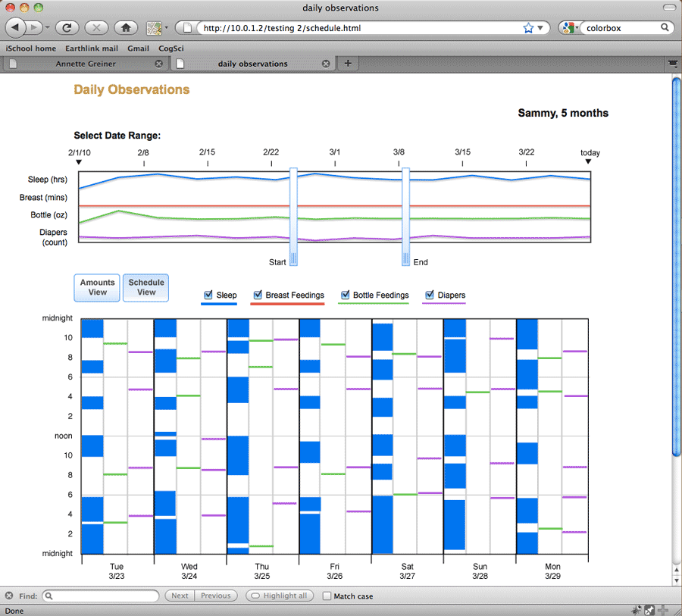682x616 pixels.
Task: Enable the Match case option
Action: pyautogui.click(x=327, y=596)
